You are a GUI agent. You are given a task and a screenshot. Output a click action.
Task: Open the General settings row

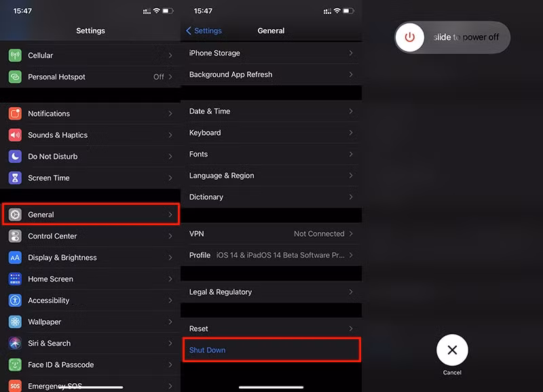coord(90,214)
